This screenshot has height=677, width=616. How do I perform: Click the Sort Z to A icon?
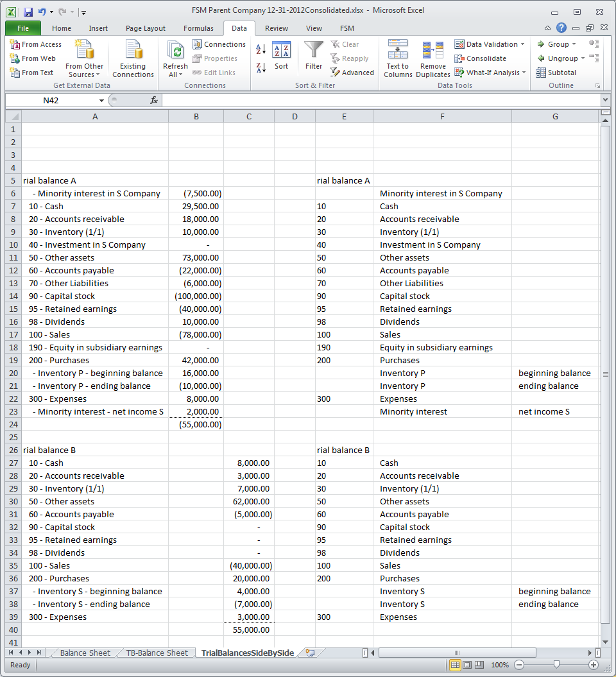pos(261,67)
